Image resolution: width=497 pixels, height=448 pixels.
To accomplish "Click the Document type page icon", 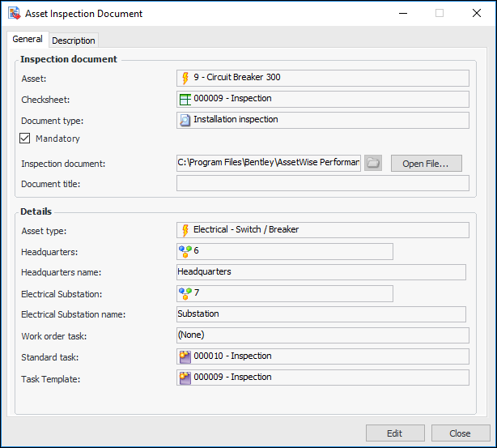I will click(185, 120).
